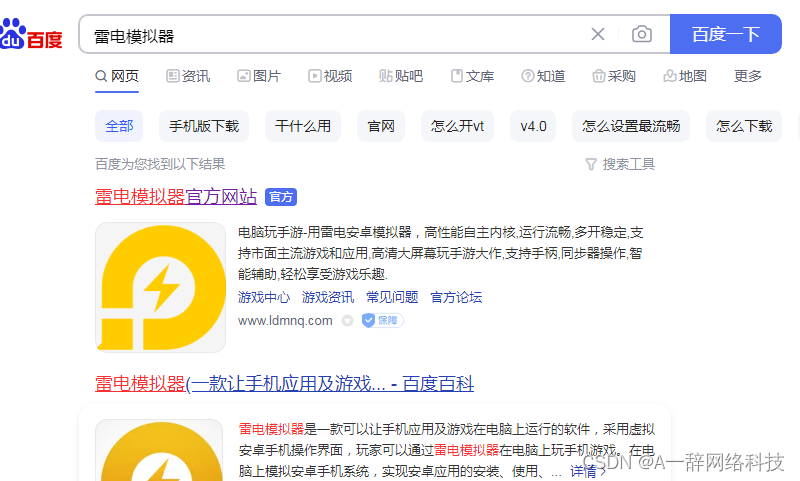The height and width of the screenshot is (481, 800).
Task: Choose the 怎么设置最流畅 suggestion chip
Action: [x=631, y=126]
